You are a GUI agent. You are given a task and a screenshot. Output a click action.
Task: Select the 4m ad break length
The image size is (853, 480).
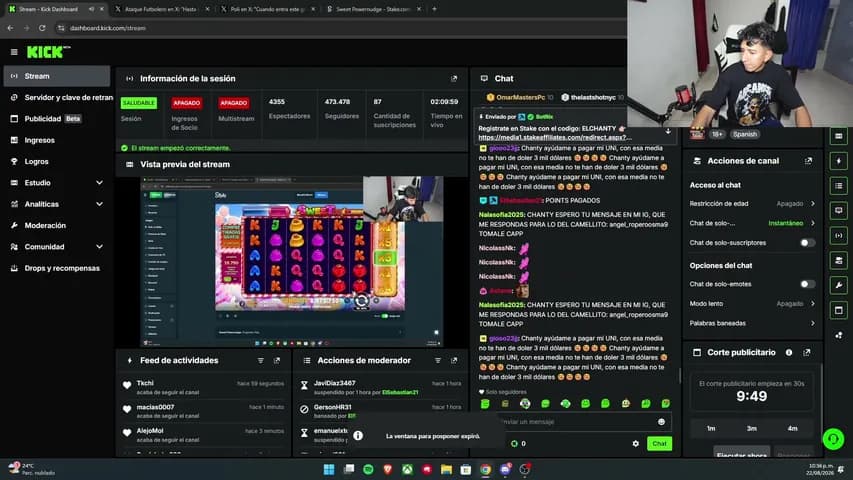(793, 429)
